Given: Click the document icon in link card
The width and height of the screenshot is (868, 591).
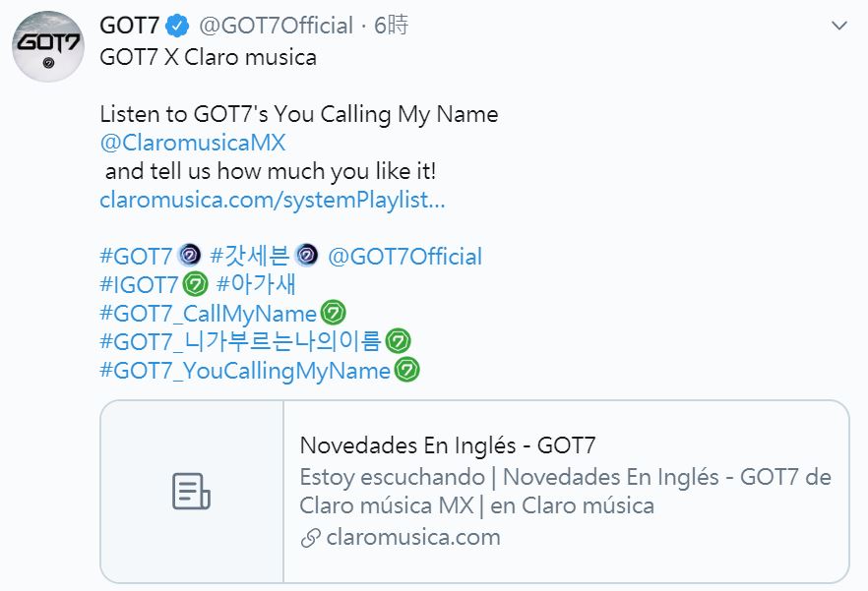Looking at the screenshot, I should click(191, 491).
